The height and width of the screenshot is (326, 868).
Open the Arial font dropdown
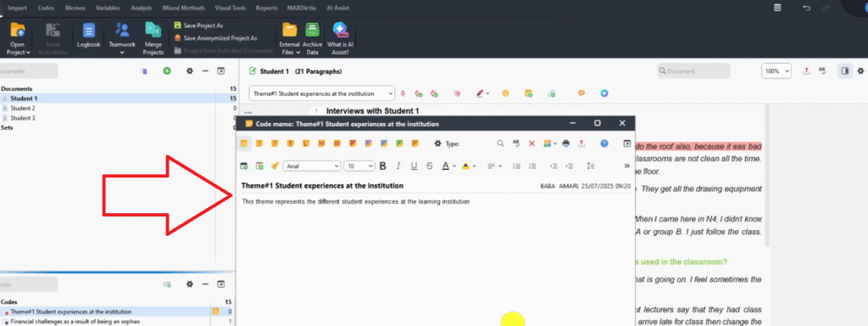point(312,166)
